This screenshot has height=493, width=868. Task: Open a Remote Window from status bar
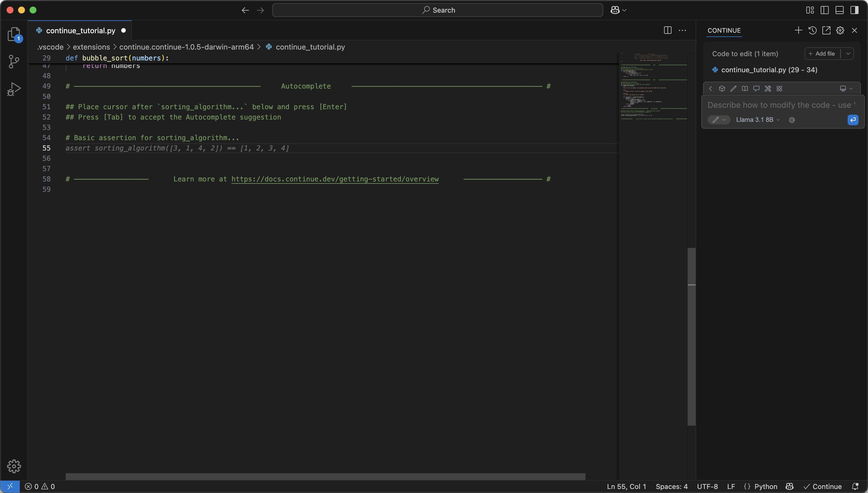(x=10, y=486)
